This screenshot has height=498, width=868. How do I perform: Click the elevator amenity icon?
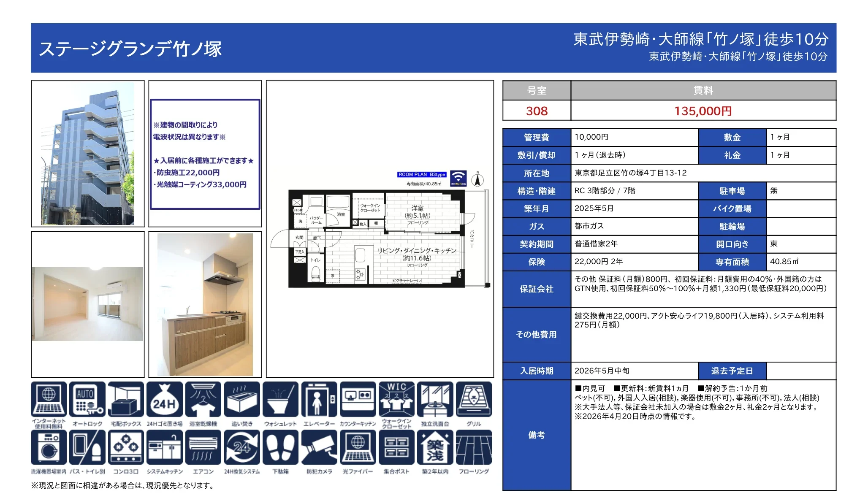point(319,399)
